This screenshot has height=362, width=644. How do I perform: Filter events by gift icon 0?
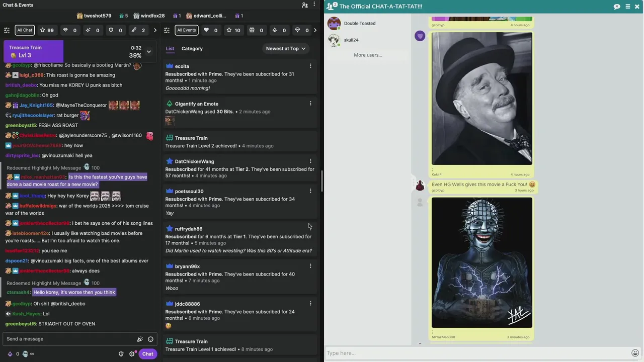(256, 30)
